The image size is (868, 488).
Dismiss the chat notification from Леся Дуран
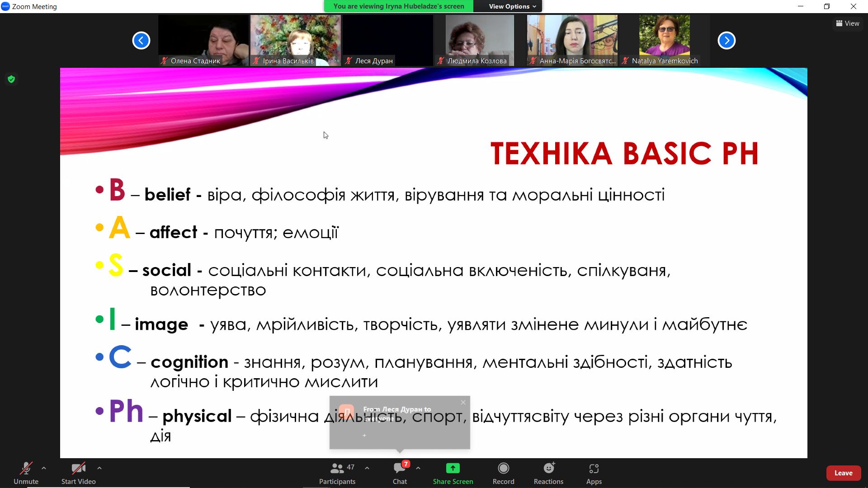(463, 403)
